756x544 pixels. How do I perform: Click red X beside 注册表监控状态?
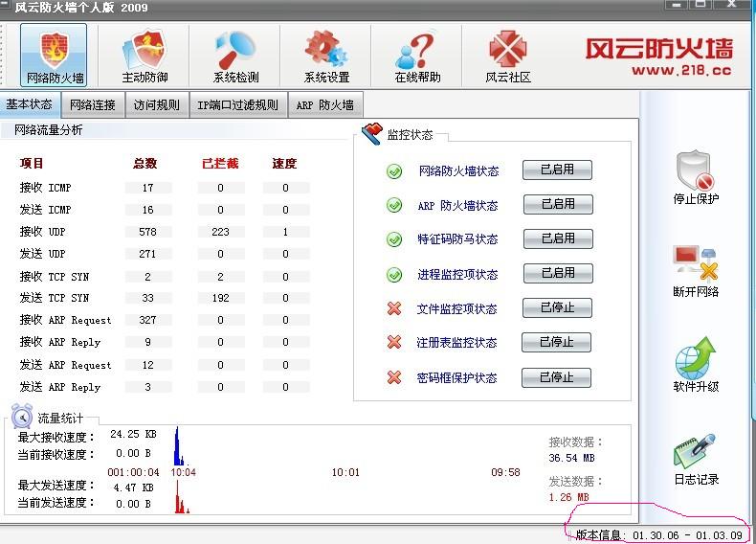point(394,342)
